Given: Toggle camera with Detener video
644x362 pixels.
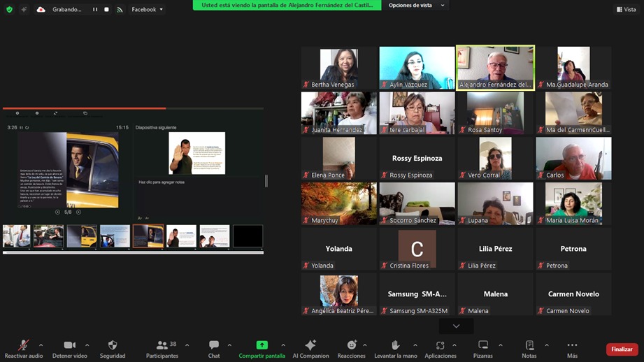Looking at the screenshot, I should [69, 345].
